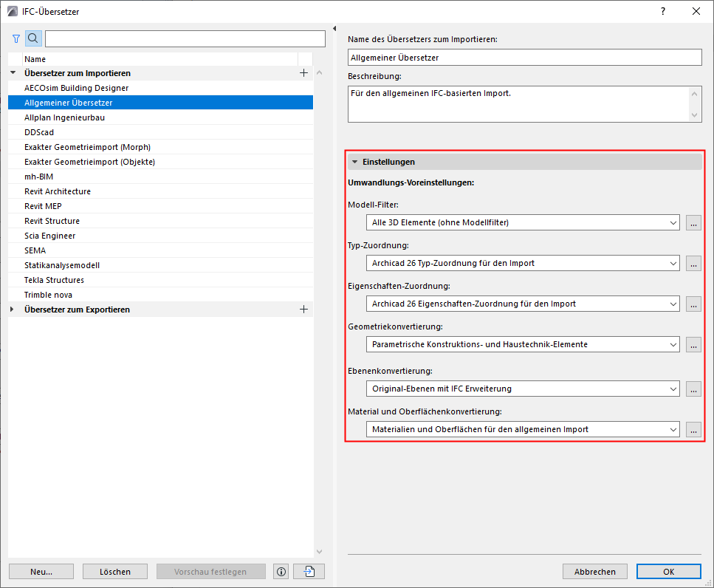Image resolution: width=714 pixels, height=588 pixels.
Task: Add a new import translator with plus icon
Action: pyautogui.click(x=303, y=73)
